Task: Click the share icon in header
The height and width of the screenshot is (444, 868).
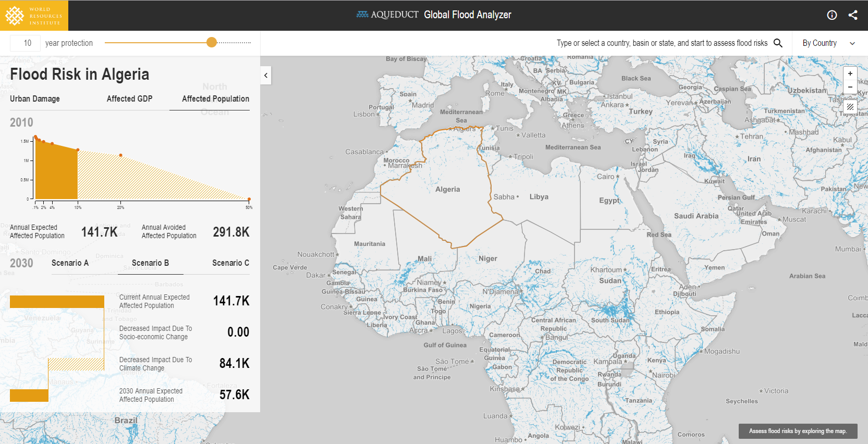Action: coord(853,15)
